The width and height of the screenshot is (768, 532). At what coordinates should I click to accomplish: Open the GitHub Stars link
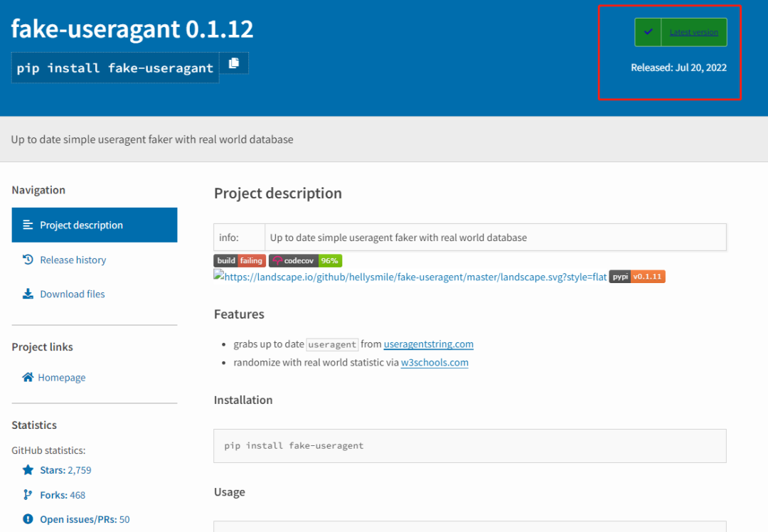(65, 470)
